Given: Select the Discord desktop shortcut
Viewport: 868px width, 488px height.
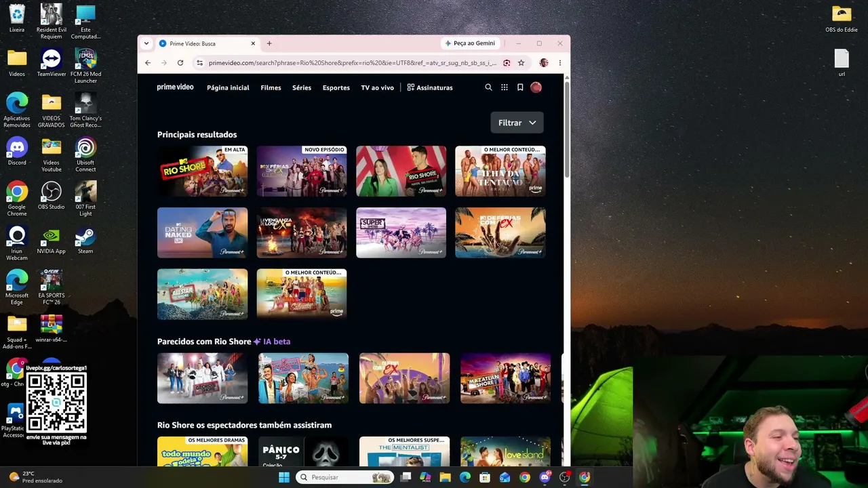Looking at the screenshot, I should click(x=17, y=151).
